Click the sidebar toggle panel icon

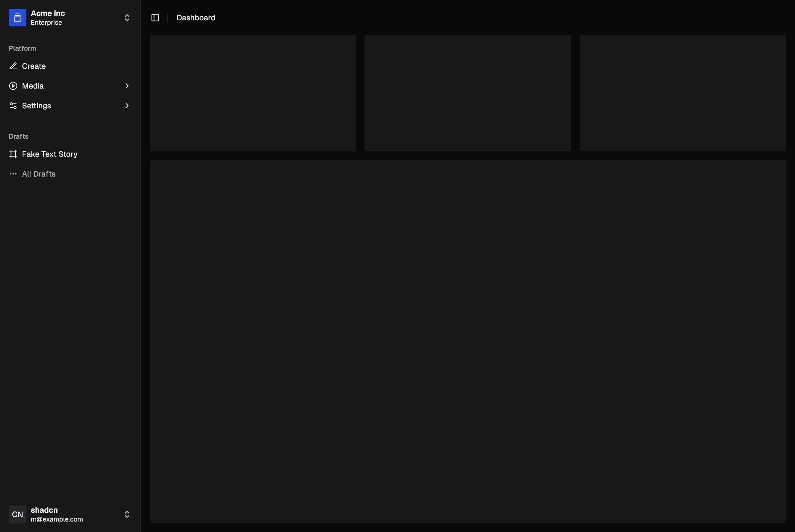point(155,17)
